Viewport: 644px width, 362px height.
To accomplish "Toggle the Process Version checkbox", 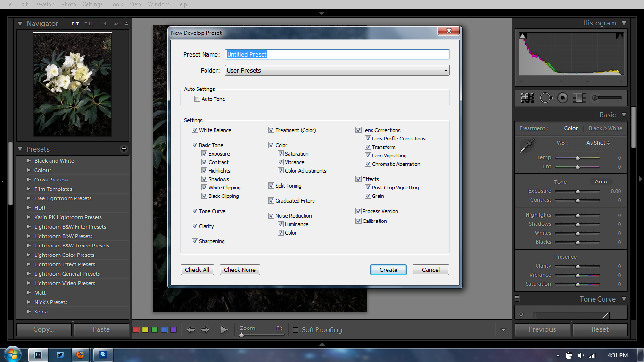I will click(358, 211).
